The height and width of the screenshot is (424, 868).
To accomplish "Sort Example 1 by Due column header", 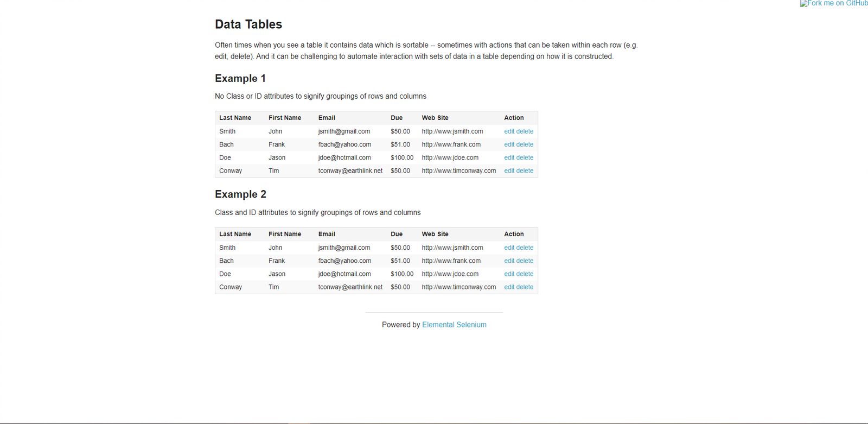I will click(x=397, y=118).
